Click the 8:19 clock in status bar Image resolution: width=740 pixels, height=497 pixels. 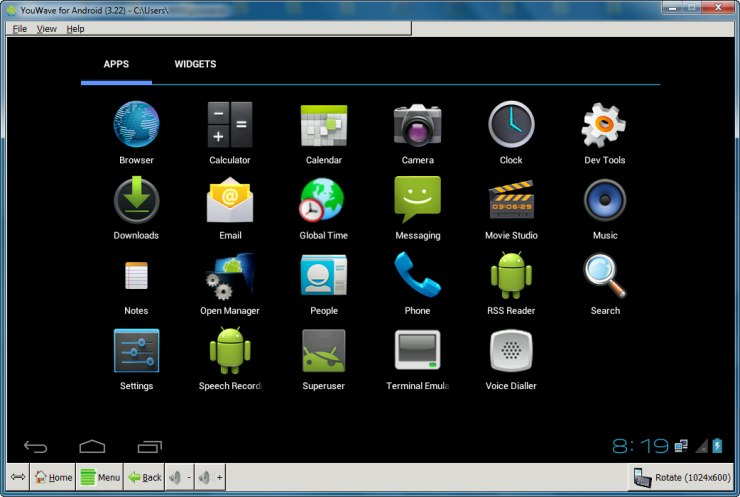point(640,446)
